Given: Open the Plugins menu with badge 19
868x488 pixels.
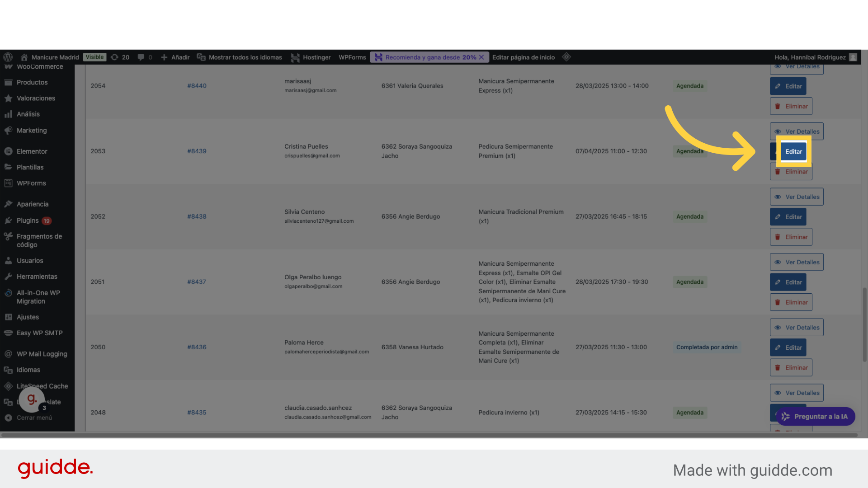Looking at the screenshot, I should tap(28, 221).
